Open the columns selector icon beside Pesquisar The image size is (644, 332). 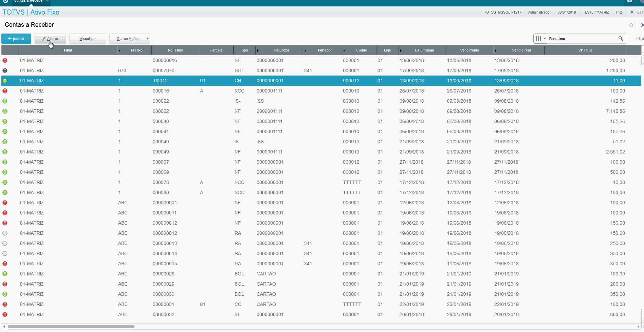540,39
